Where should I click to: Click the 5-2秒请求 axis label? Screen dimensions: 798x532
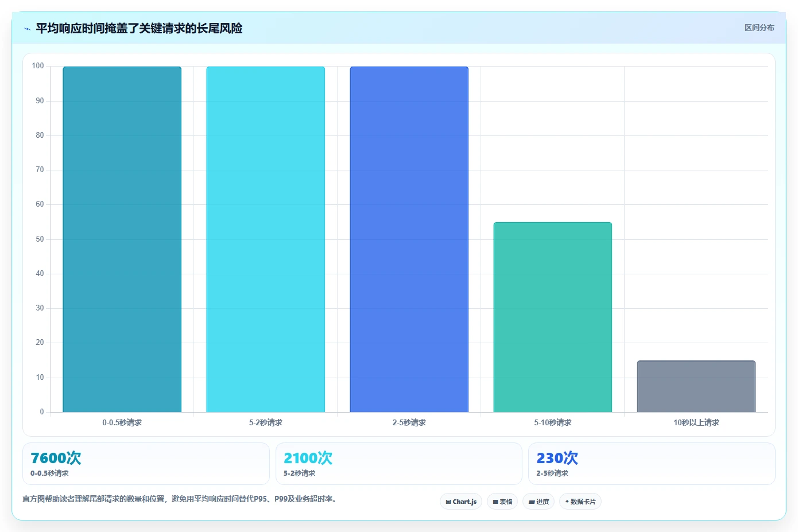click(265, 422)
